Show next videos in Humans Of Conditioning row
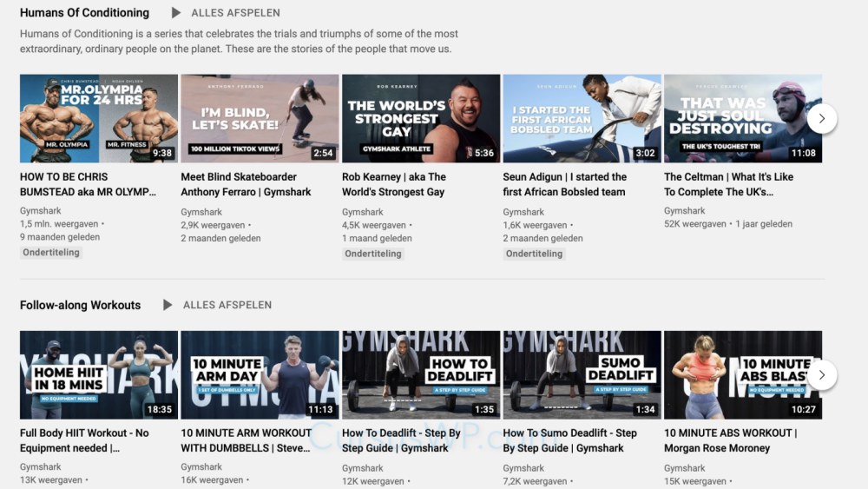Image resolution: width=868 pixels, height=489 pixels. click(x=821, y=118)
